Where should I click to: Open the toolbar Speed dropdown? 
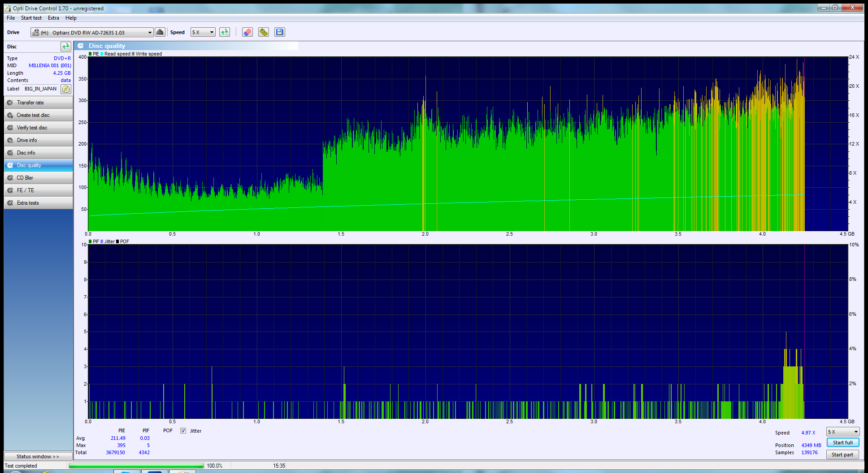(211, 32)
